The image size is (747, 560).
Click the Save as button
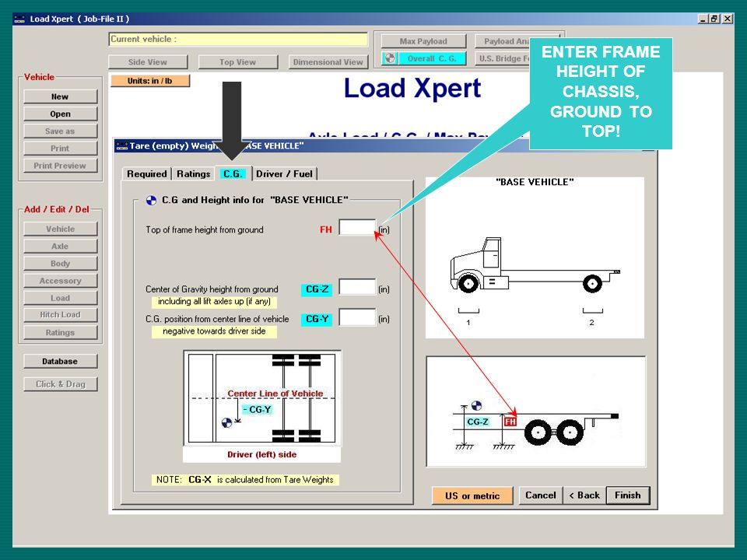(60, 131)
